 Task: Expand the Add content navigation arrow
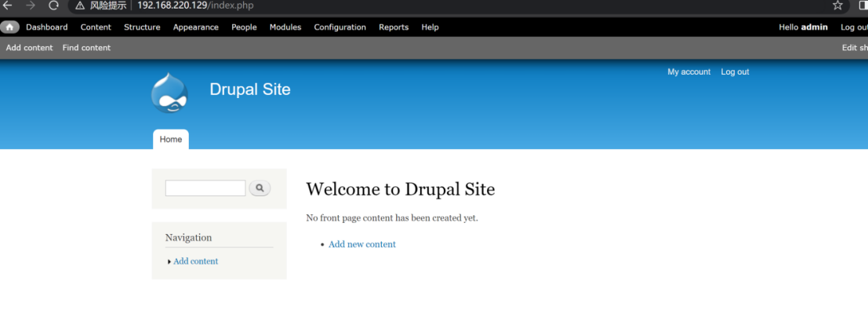click(x=169, y=262)
